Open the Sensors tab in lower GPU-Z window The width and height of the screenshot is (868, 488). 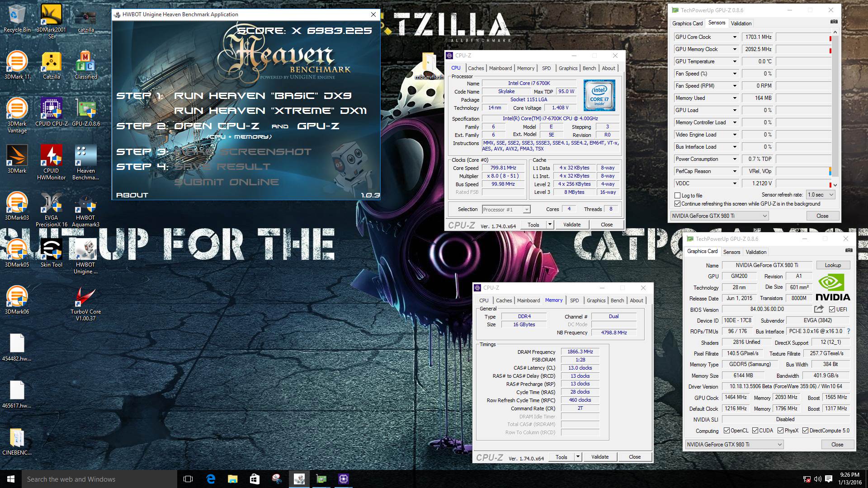(731, 252)
